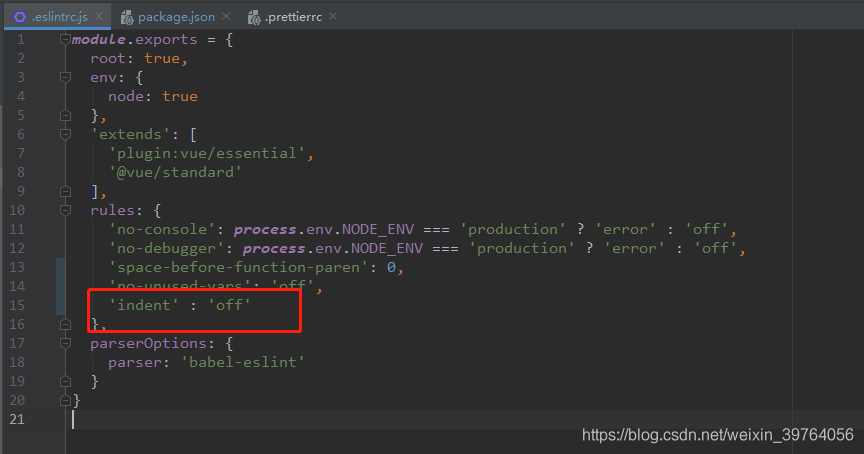Fold the env block on line 3

(x=66, y=78)
